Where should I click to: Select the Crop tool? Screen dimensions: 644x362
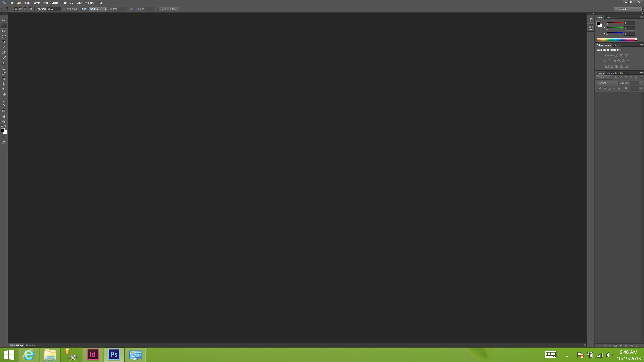pos(4,42)
